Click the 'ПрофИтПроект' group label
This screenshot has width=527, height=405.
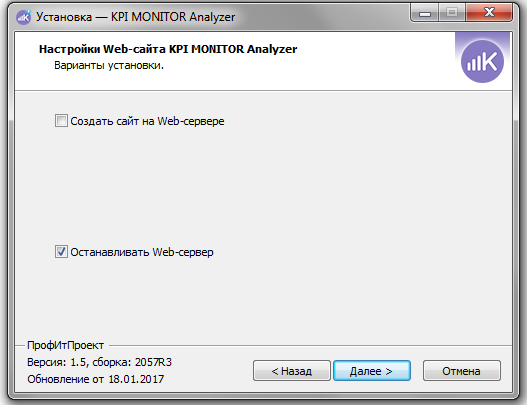point(66,345)
